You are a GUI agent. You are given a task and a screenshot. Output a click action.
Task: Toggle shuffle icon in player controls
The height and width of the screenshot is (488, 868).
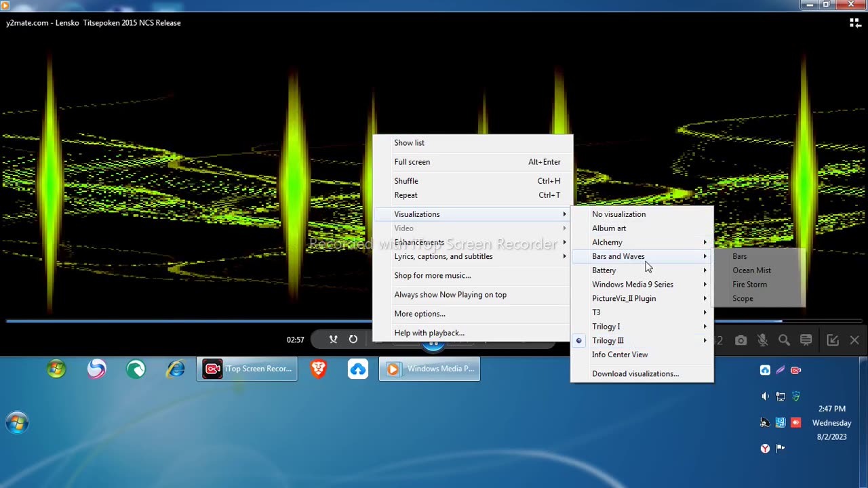tap(333, 340)
